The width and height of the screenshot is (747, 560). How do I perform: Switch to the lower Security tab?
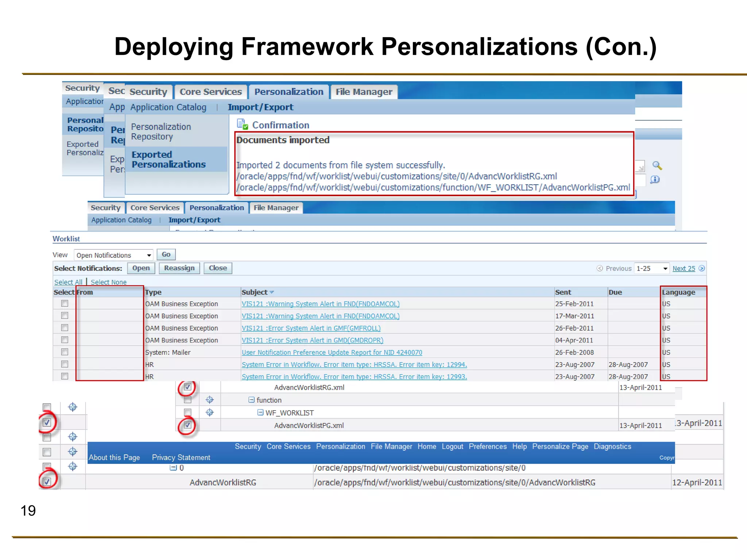(x=105, y=208)
